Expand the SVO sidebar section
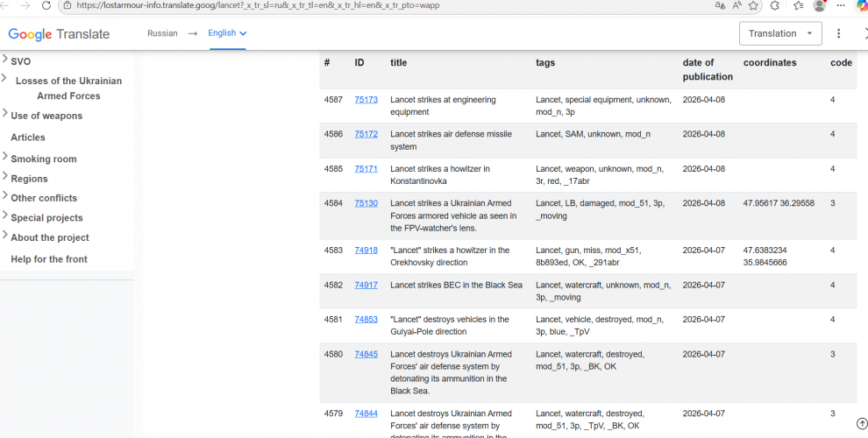 coord(6,61)
